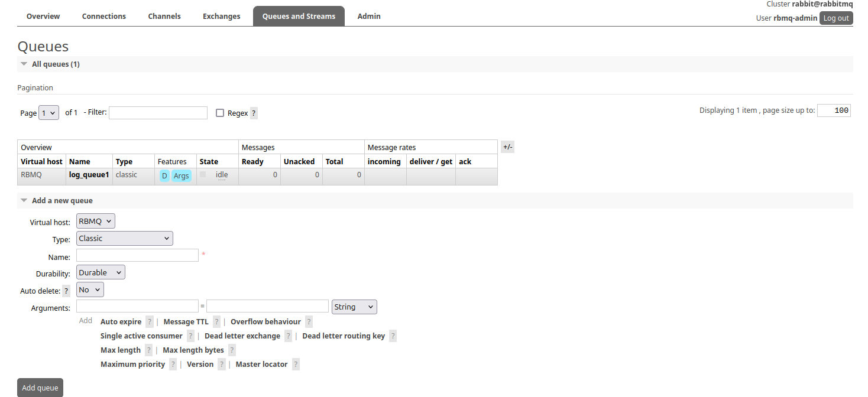Enable the Regex filter checkbox
This screenshot has width=868, height=397.
pos(220,113)
